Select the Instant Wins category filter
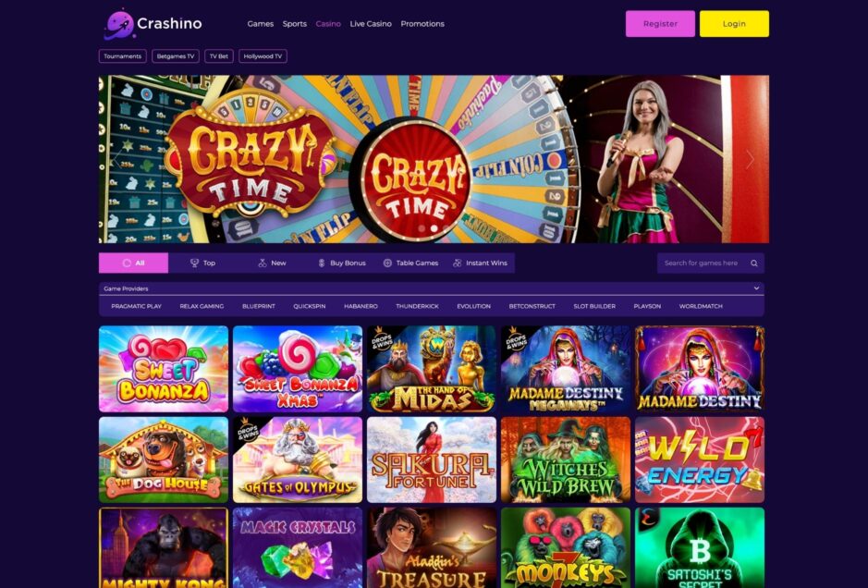The height and width of the screenshot is (588, 868). tap(480, 263)
